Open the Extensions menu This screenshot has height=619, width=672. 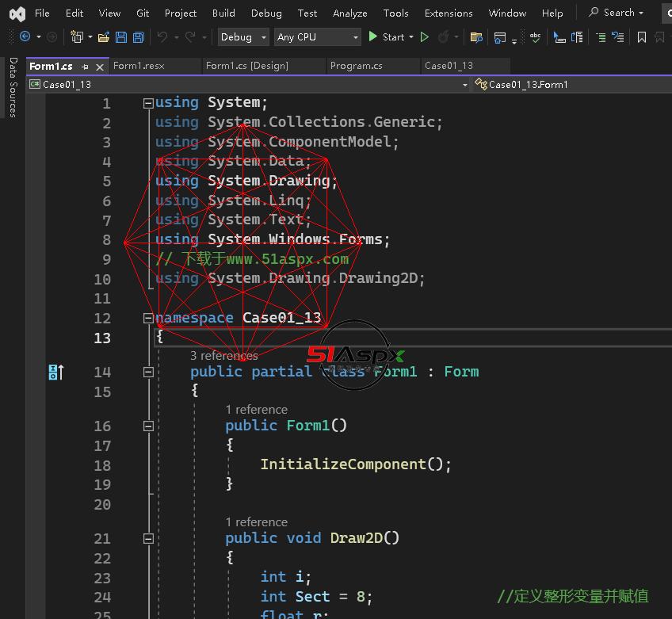coord(449,13)
